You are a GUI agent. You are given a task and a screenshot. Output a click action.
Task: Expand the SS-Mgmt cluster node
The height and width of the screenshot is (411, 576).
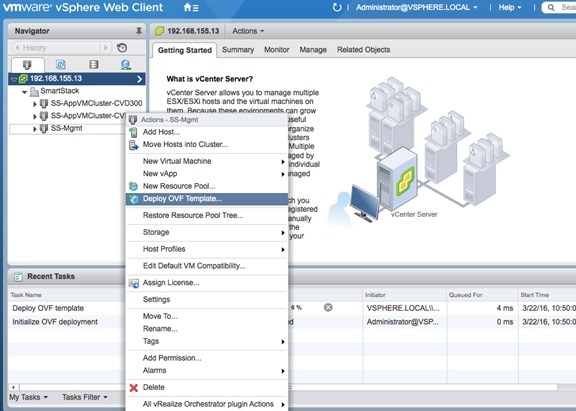click(x=35, y=129)
